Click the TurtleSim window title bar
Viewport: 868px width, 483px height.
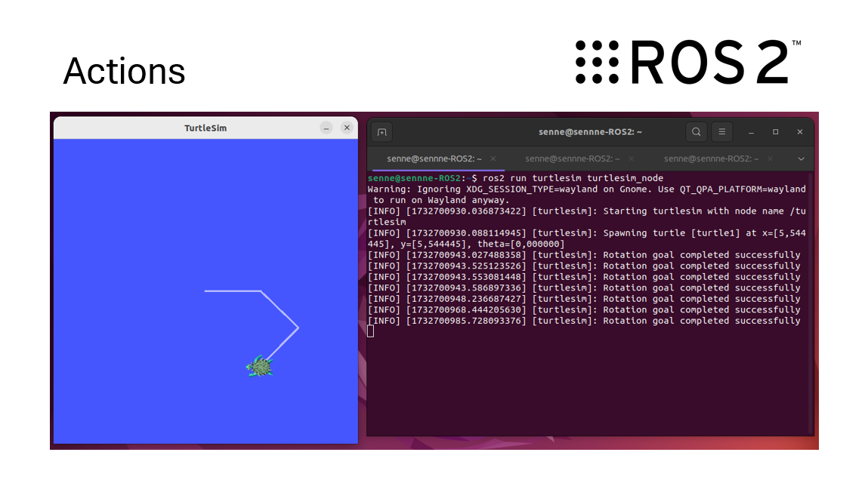(205, 128)
